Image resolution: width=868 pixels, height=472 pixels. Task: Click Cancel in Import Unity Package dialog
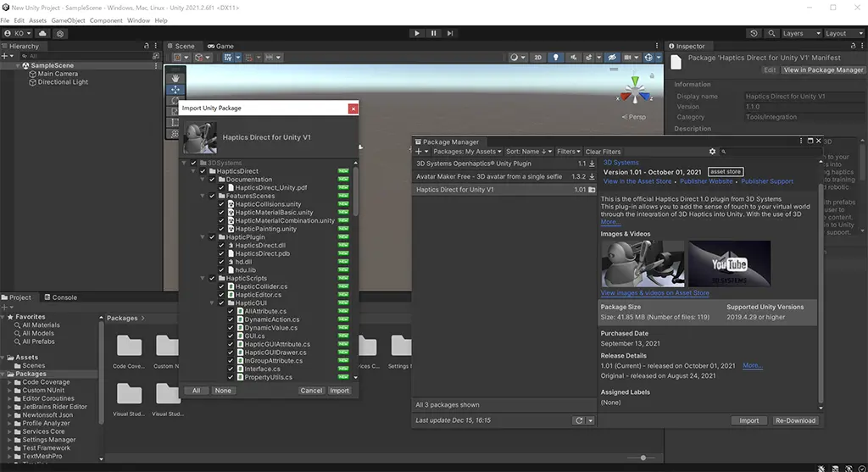[x=311, y=391]
